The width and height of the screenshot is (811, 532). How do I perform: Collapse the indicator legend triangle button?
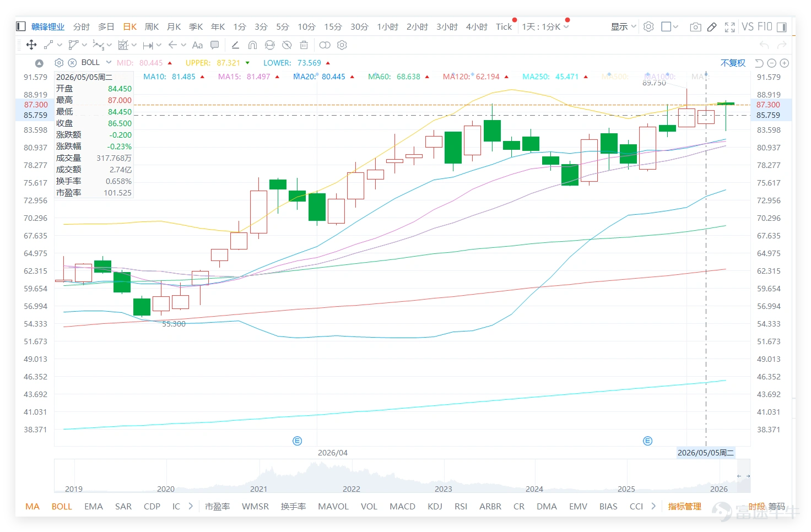coord(39,63)
